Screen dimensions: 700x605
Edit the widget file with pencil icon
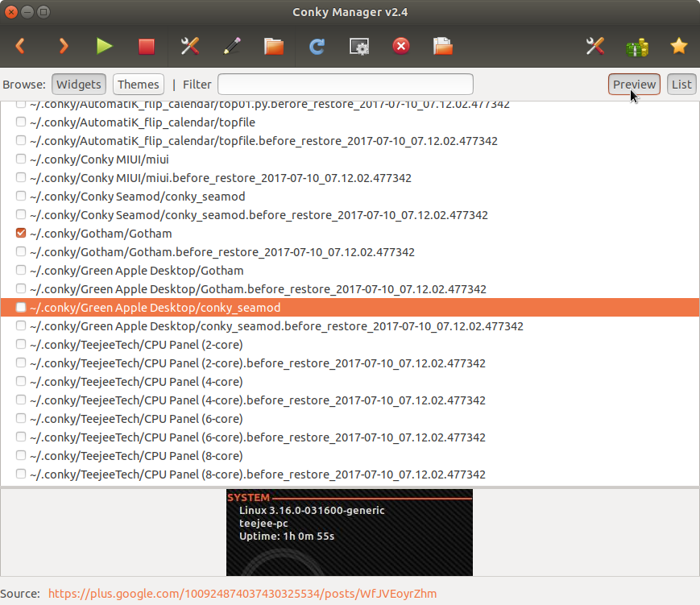[x=232, y=46]
